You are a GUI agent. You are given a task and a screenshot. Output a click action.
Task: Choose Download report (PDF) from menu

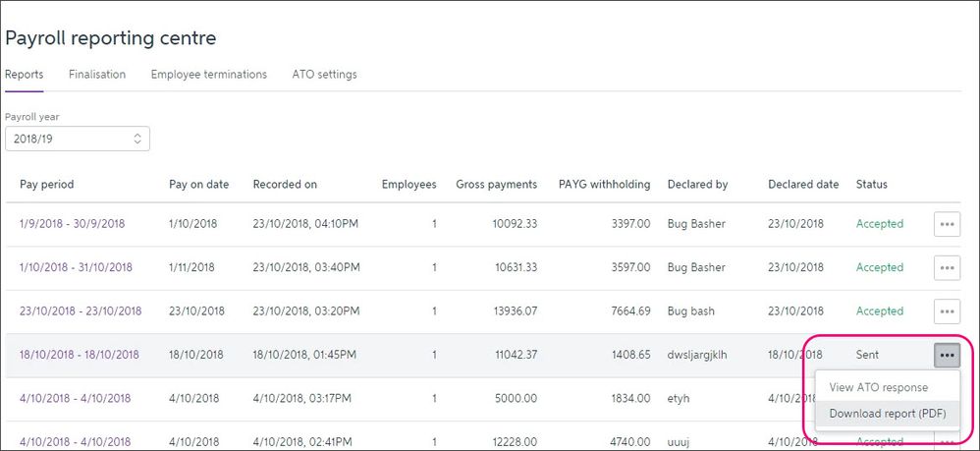[x=887, y=414]
